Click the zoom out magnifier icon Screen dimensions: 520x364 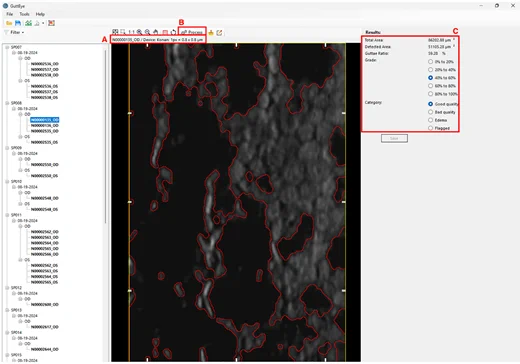point(147,32)
